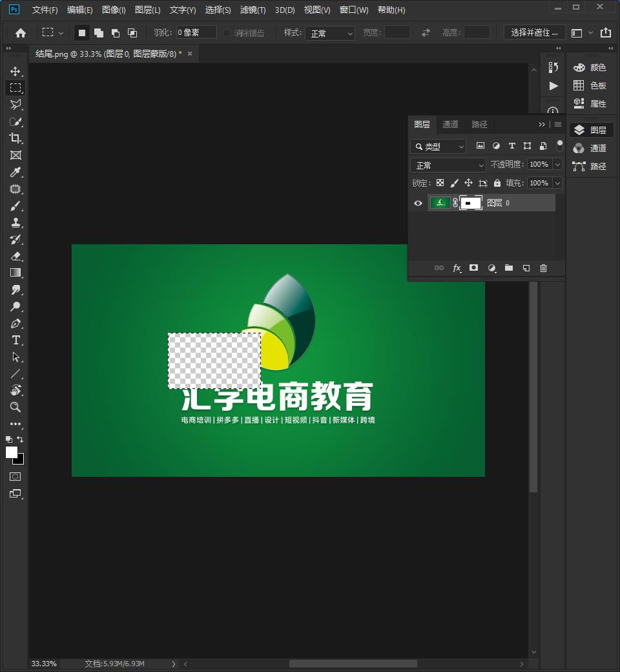Select the Path Selection tool

[x=15, y=357]
